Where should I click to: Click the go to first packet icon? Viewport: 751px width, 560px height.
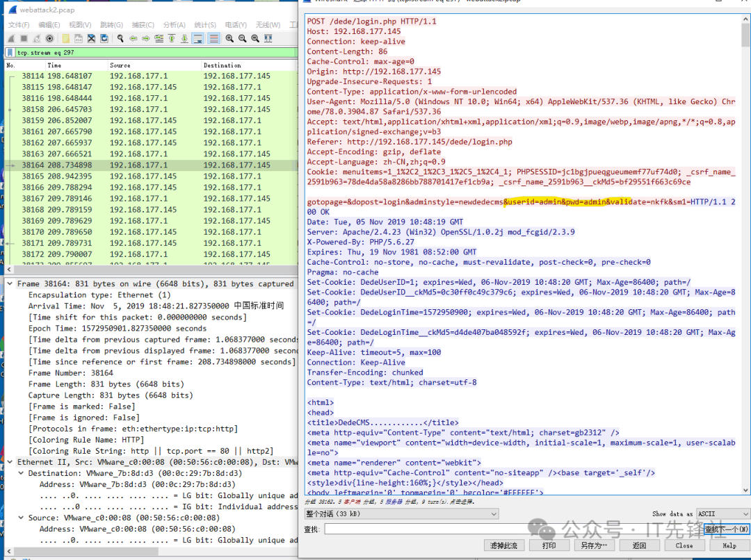click(171, 38)
